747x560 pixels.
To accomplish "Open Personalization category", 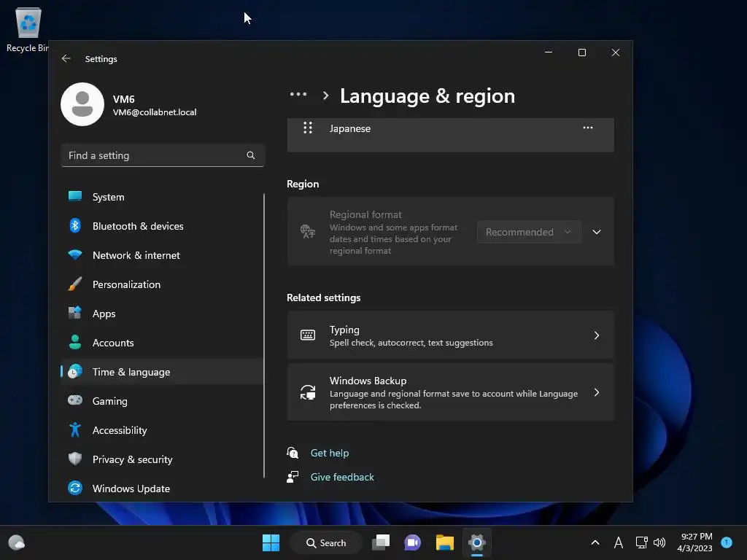I will [162, 284].
